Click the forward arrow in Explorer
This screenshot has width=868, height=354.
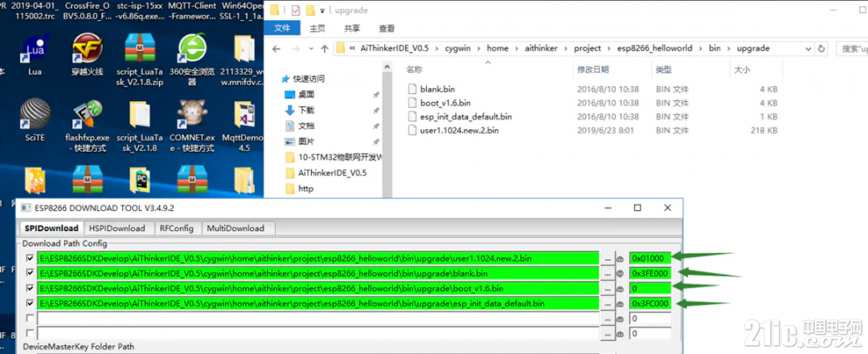tap(296, 49)
